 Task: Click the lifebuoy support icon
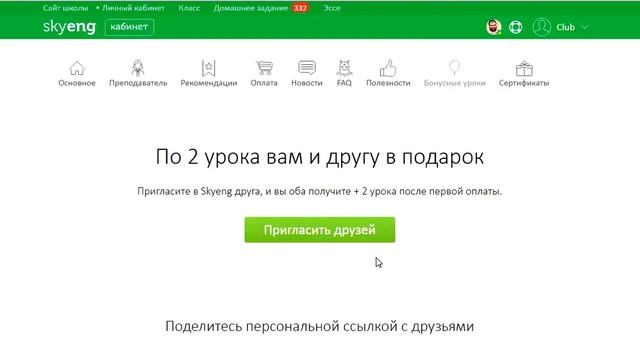(516, 27)
